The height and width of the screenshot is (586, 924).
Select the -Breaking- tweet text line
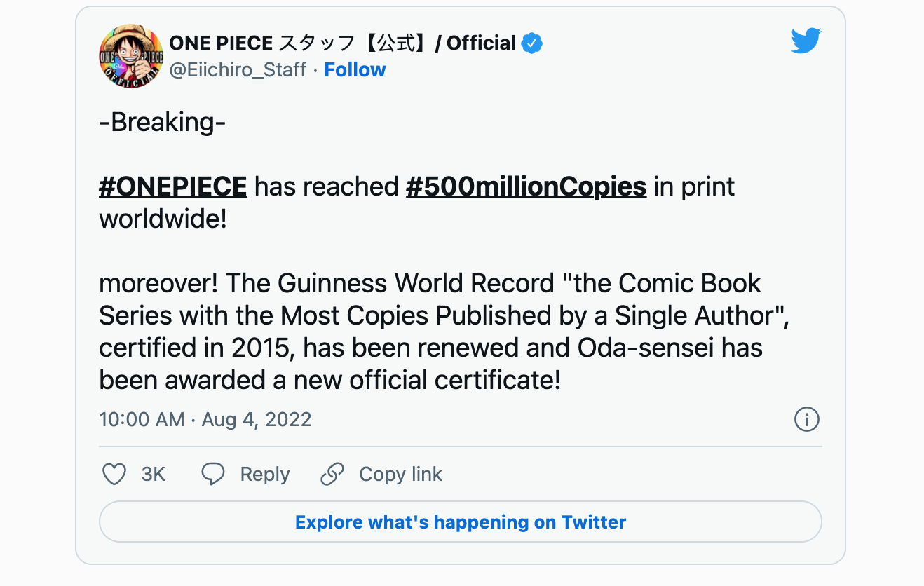pyautogui.click(x=162, y=122)
